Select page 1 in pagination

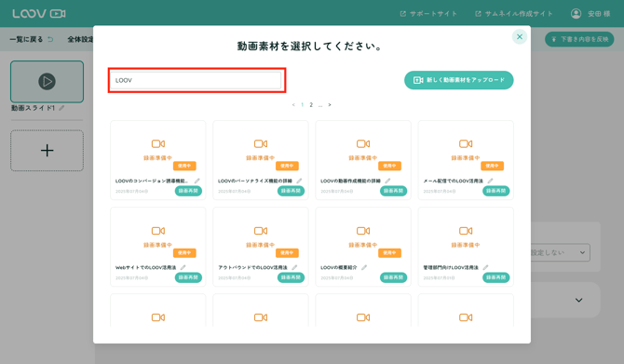pyautogui.click(x=302, y=104)
